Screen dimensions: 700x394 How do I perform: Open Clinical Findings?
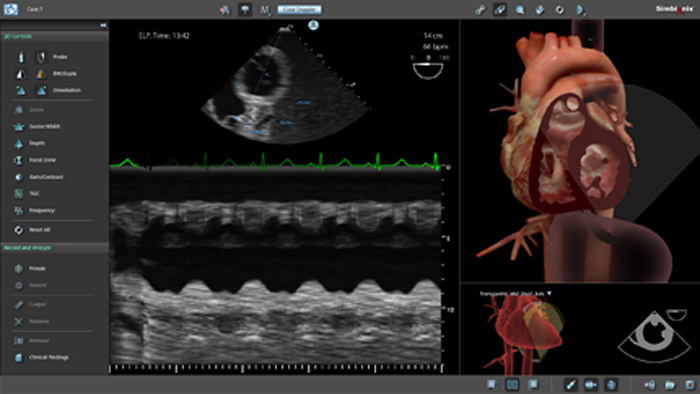[19, 357]
